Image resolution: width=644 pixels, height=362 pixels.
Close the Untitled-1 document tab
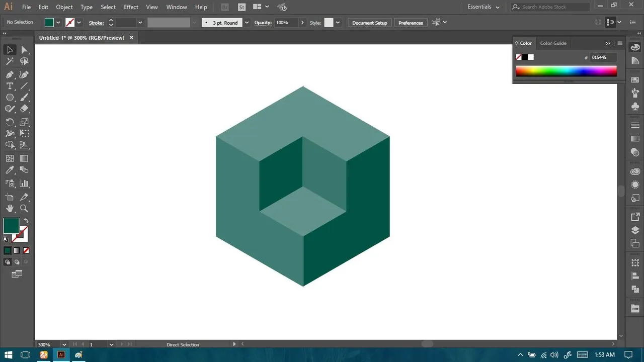coord(132,37)
